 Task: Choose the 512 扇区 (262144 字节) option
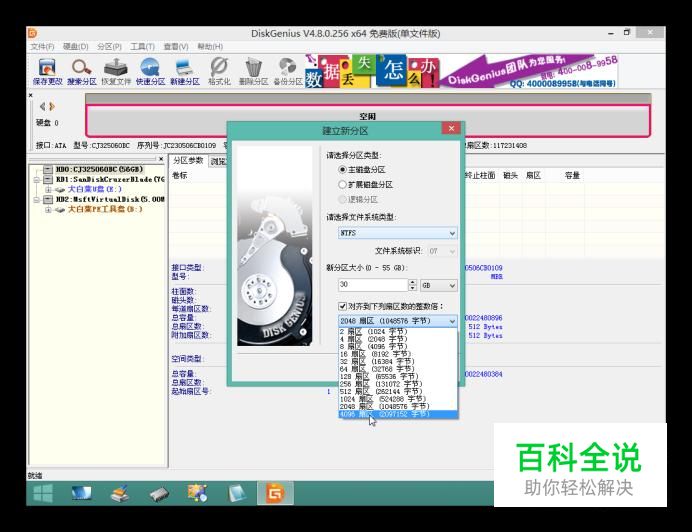coord(398,392)
